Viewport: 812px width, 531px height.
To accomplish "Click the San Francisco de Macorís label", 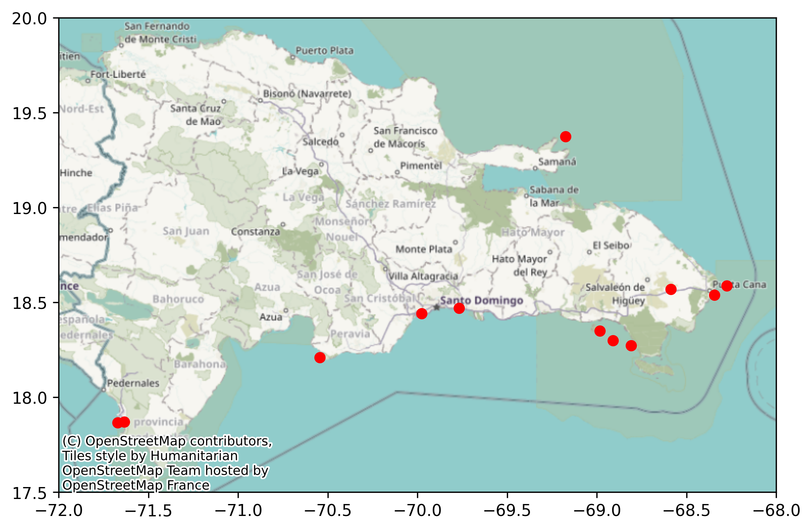I will (405, 137).
